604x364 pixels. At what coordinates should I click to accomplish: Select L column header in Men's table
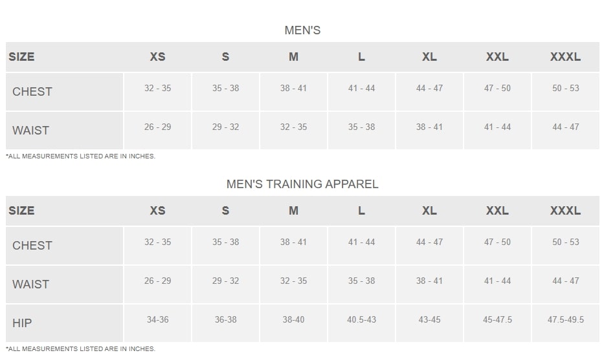click(x=361, y=57)
